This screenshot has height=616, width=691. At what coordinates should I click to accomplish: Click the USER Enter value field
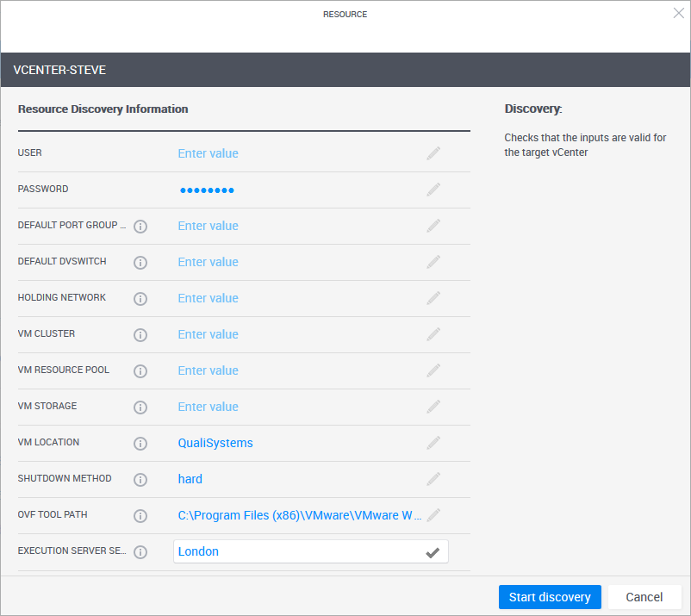tap(209, 153)
